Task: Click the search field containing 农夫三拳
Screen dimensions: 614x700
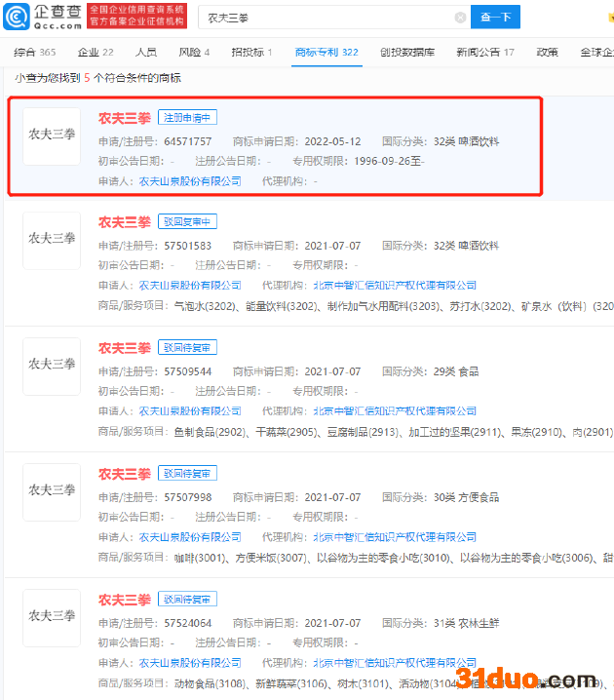Action: tap(326, 18)
